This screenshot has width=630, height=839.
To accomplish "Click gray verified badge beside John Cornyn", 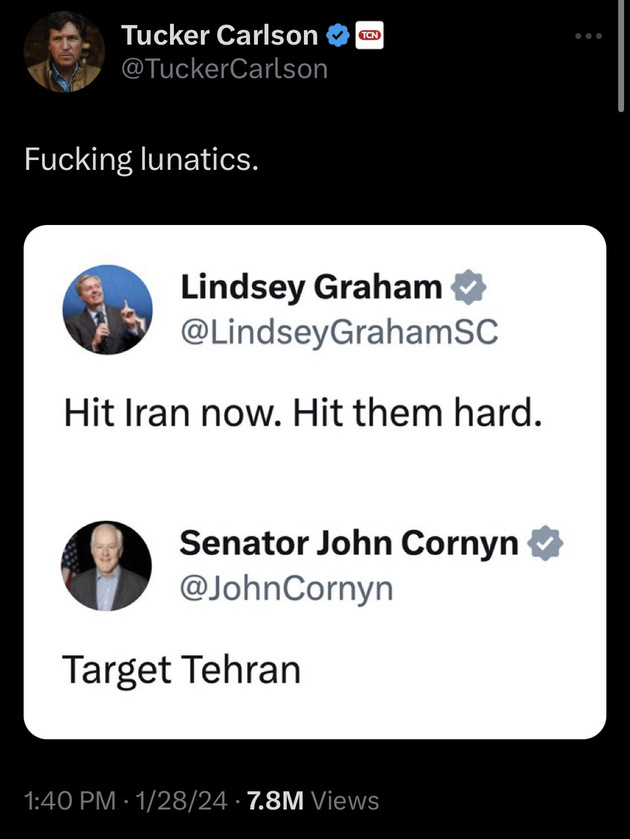I will click(x=545, y=543).
